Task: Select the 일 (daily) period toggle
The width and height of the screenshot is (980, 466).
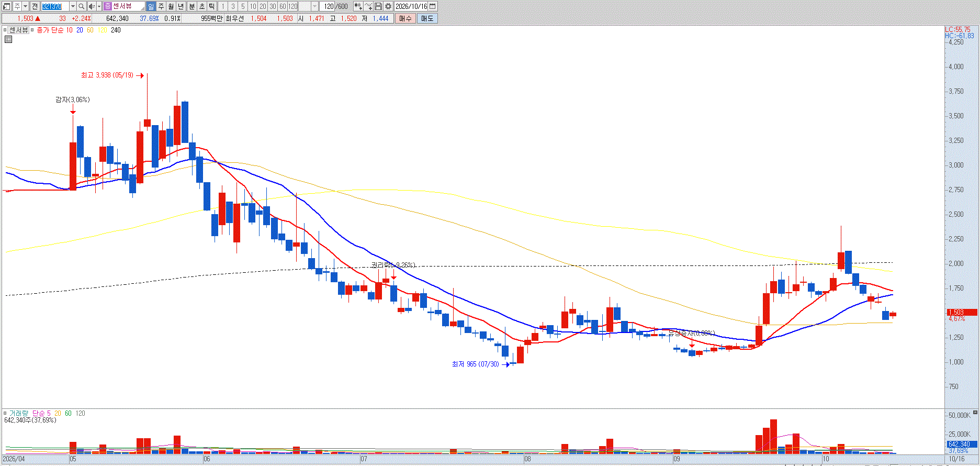Action: pyautogui.click(x=151, y=6)
